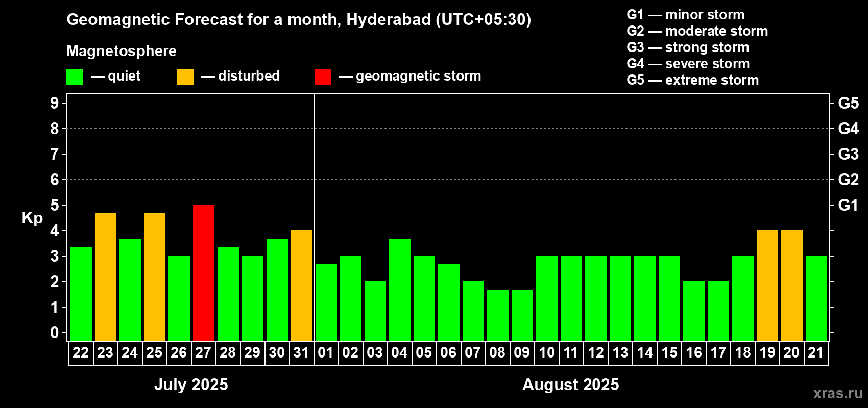Select the red storm bar for July 27
This screenshot has width=868, height=408.
[x=204, y=273]
